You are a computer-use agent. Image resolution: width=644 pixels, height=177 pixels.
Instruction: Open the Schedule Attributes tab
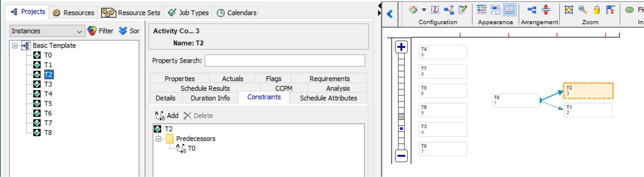pyautogui.click(x=328, y=98)
